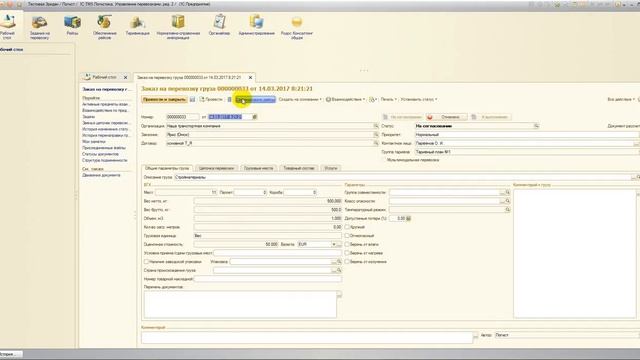The height and width of the screenshot is (360, 640).
Task: Open the Печать dropdown menu
Action: click(x=389, y=99)
